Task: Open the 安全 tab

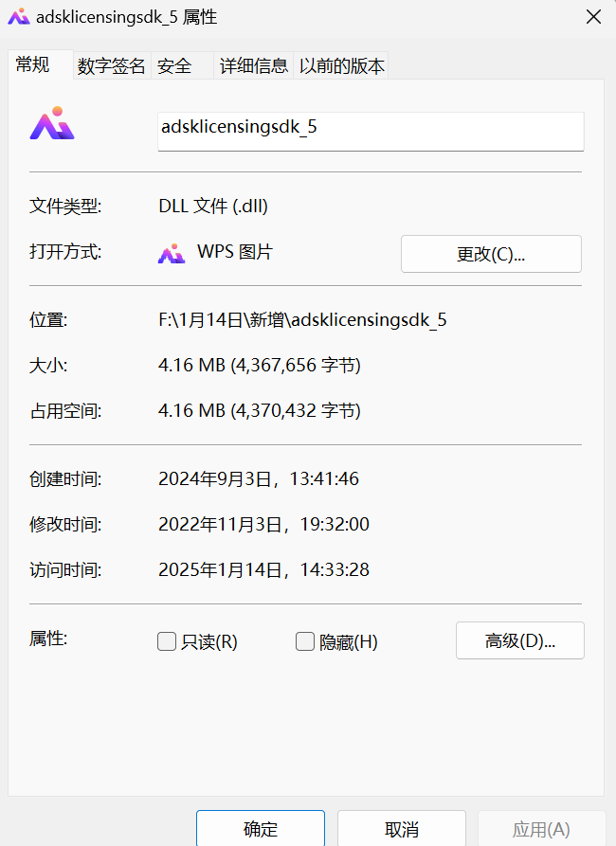Action: (174, 66)
